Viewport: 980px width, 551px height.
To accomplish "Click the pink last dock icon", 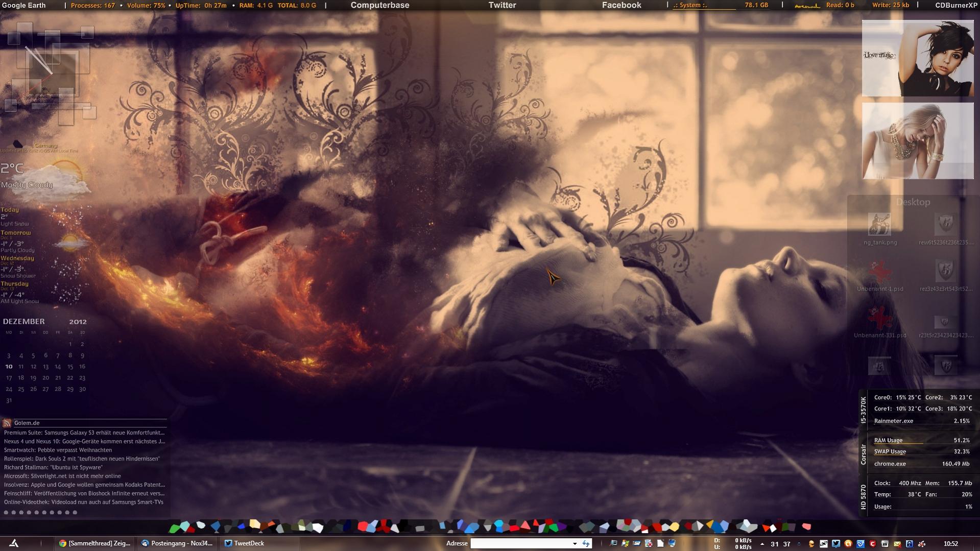I will [x=806, y=526].
